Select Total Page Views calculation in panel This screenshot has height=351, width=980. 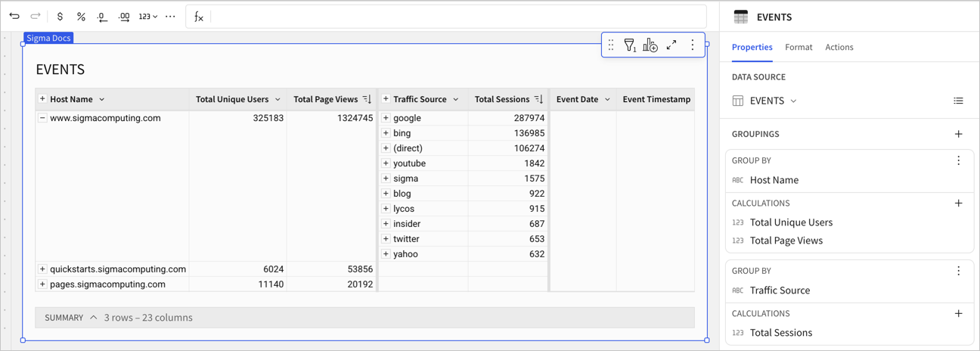tap(786, 241)
